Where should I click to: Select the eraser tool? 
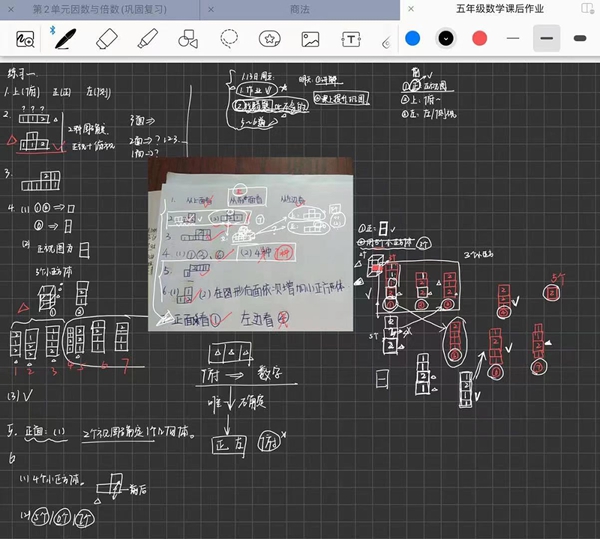[107, 39]
